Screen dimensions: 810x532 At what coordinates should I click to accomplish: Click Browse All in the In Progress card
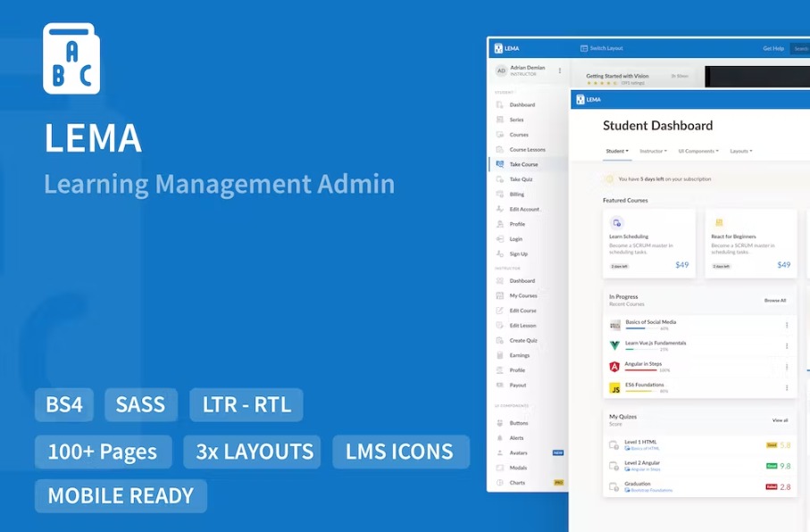[x=775, y=301]
